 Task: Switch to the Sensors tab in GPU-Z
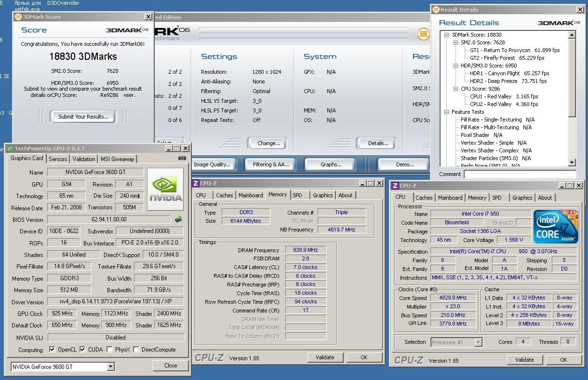pyautogui.click(x=58, y=159)
